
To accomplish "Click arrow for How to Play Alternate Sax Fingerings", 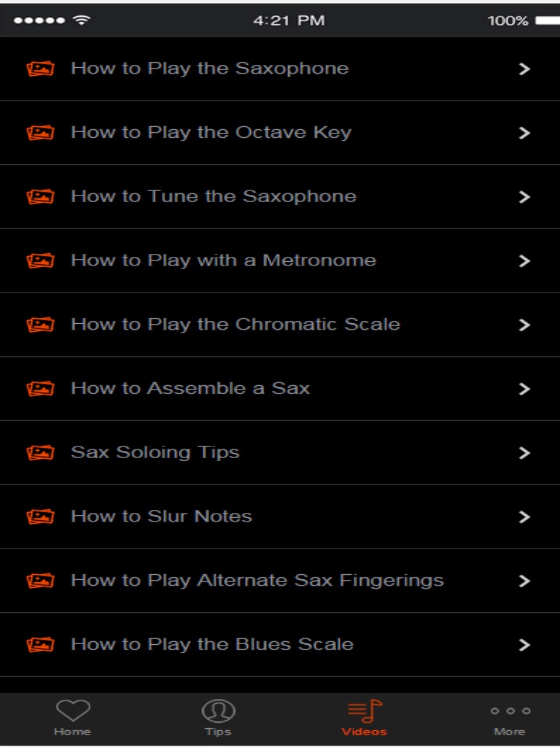I will click(524, 581).
